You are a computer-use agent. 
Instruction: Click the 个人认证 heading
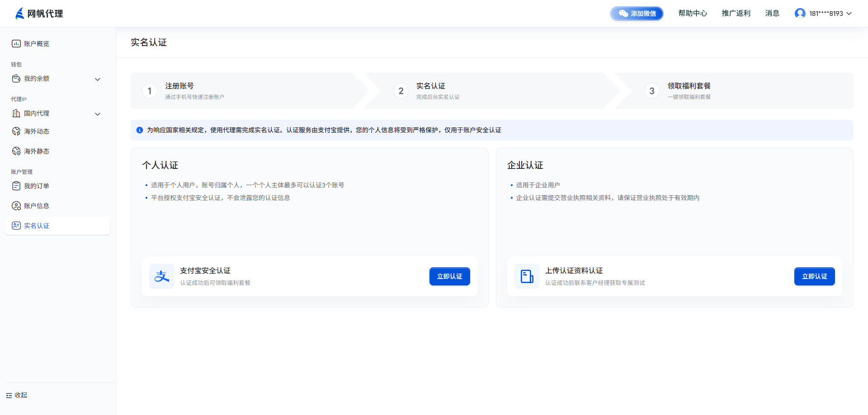coord(160,165)
